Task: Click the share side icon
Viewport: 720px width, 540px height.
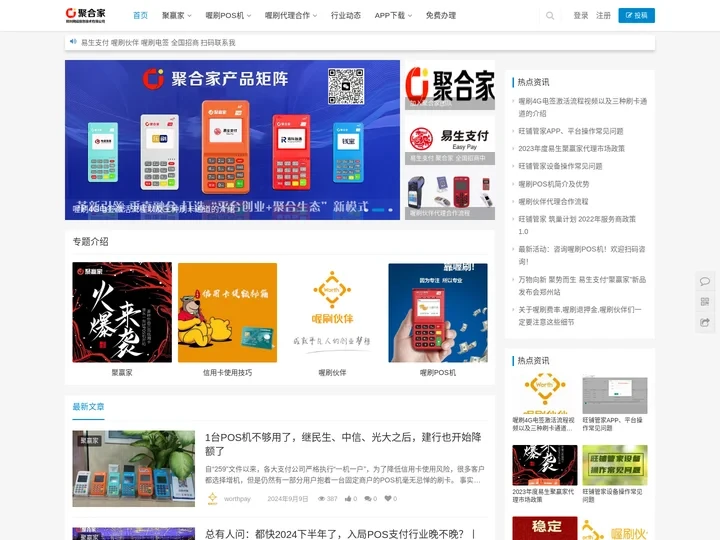Action: point(705,322)
